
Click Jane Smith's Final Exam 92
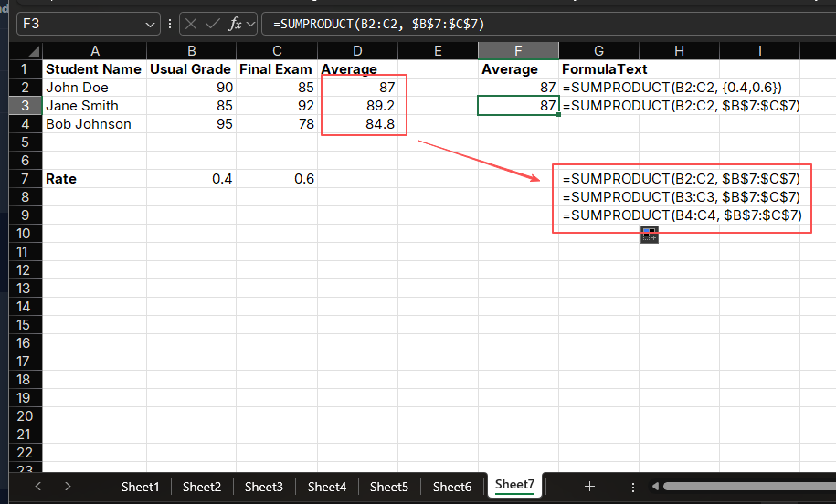tap(277, 106)
